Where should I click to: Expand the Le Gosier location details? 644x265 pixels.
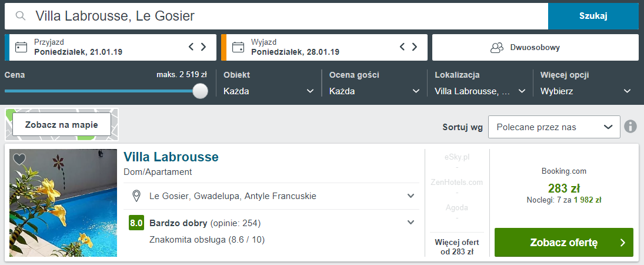point(411,196)
